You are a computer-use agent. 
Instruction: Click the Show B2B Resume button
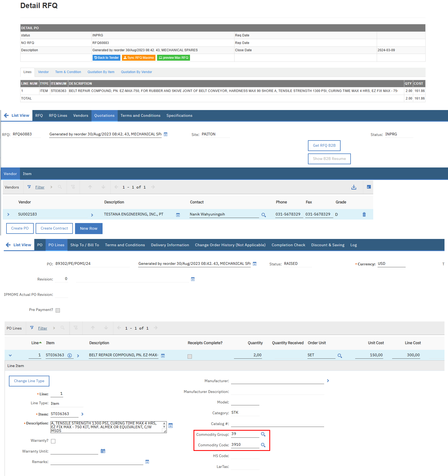click(x=329, y=159)
